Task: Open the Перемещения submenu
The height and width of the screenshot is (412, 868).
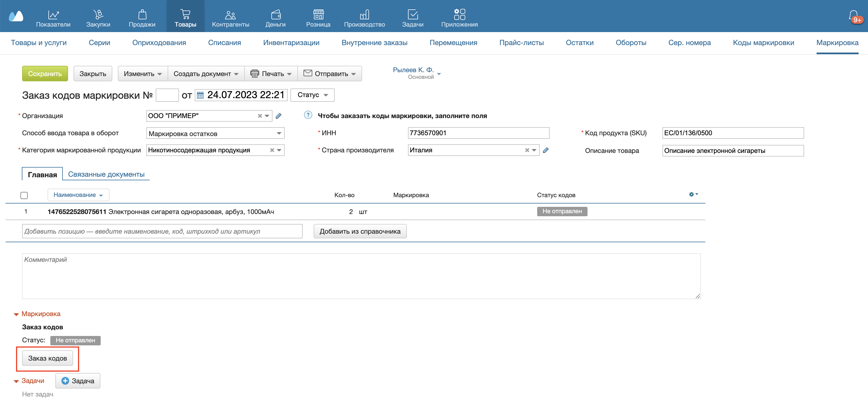Action: click(453, 43)
